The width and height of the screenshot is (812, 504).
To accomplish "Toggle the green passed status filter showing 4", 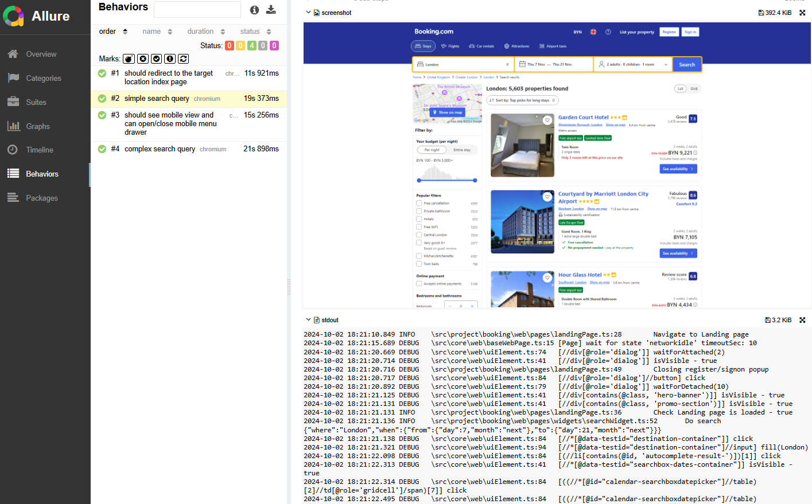I will pyautogui.click(x=252, y=45).
